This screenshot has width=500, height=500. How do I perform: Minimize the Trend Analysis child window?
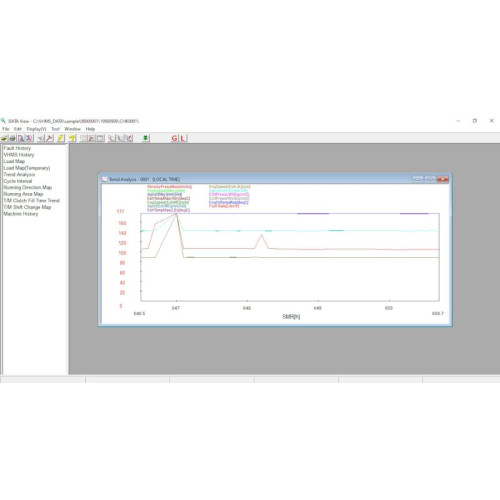[x=418, y=179]
